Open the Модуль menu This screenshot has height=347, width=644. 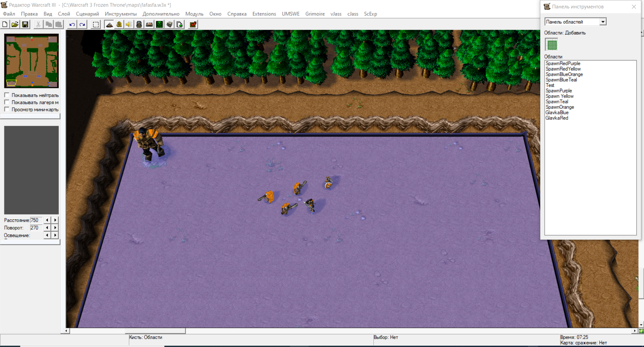194,14
